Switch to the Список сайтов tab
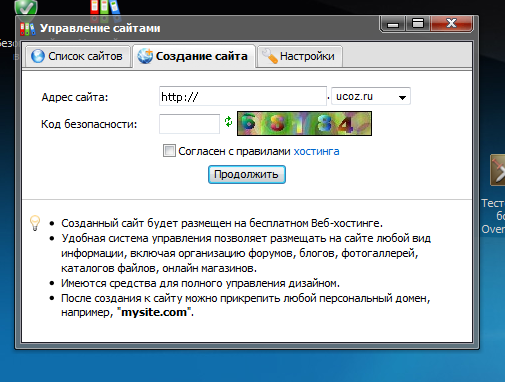This screenshot has width=505, height=382. pyautogui.click(x=78, y=56)
